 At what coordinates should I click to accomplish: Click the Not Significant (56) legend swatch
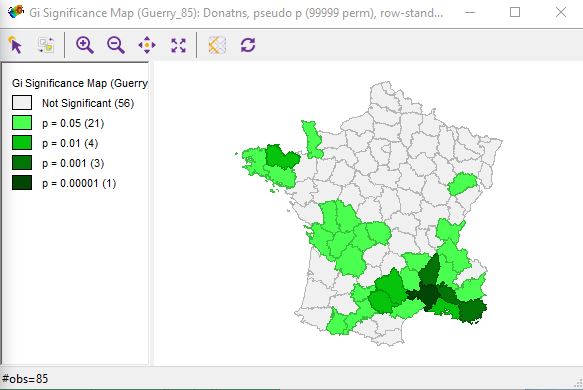(x=22, y=103)
